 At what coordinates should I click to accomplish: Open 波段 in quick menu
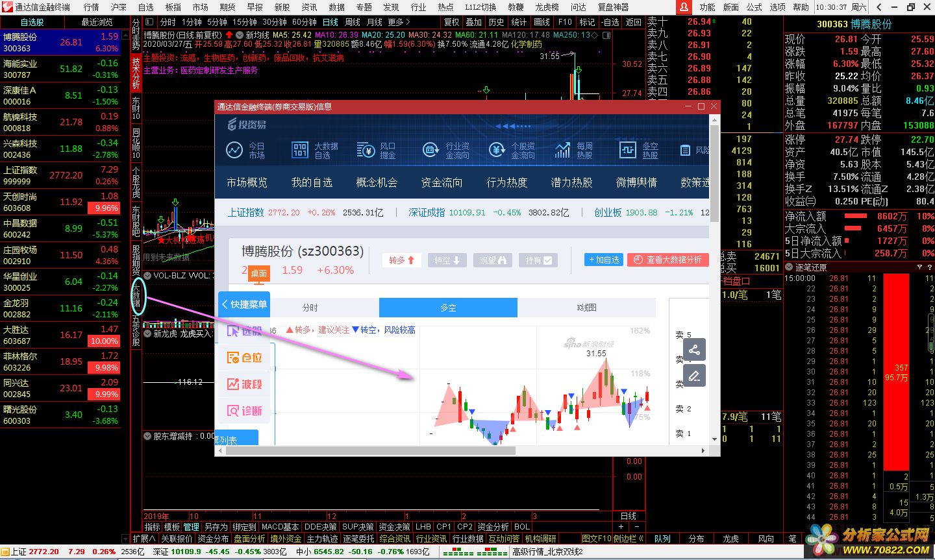(244, 384)
